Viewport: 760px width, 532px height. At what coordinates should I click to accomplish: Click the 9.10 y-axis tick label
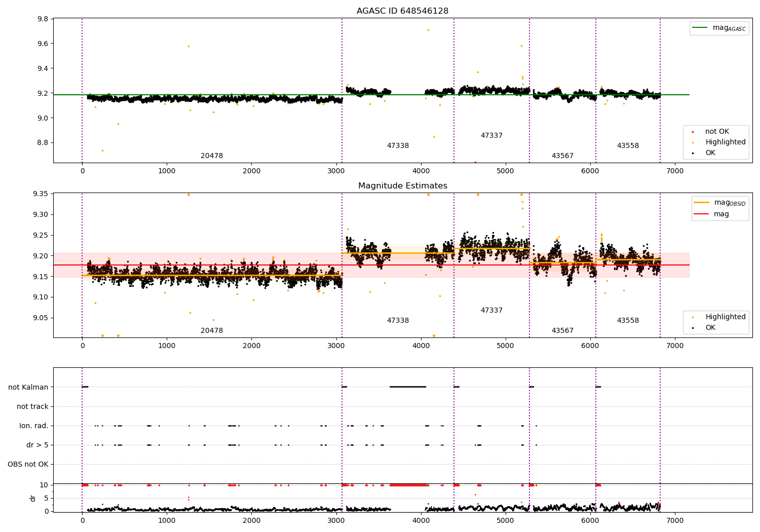coord(41,297)
